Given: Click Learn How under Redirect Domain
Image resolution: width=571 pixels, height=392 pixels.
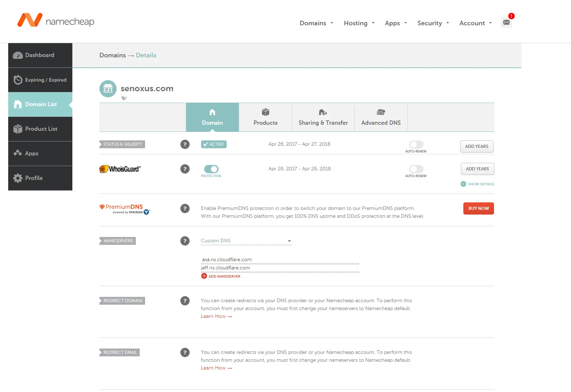Looking at the screenshot, I should coord(216,316).
